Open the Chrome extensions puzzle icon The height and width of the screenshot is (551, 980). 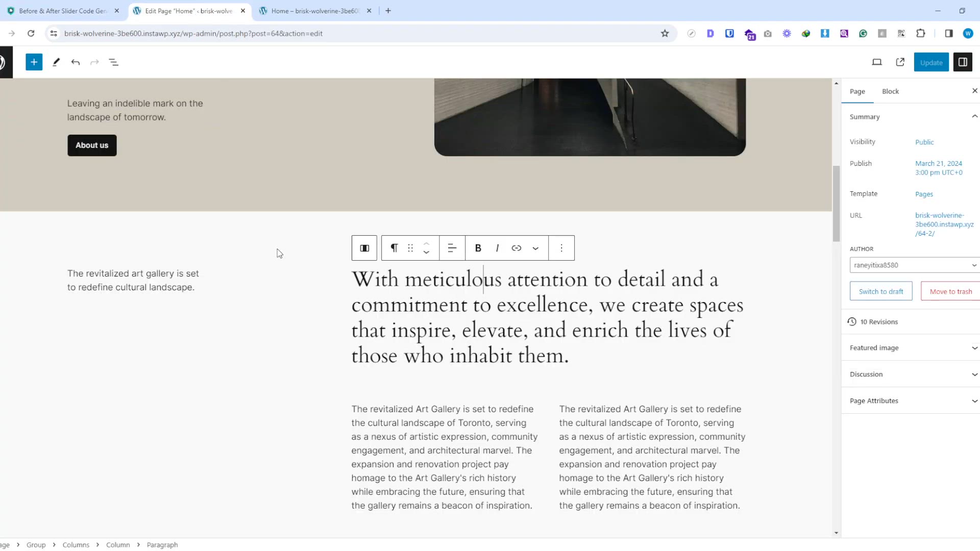920,34
